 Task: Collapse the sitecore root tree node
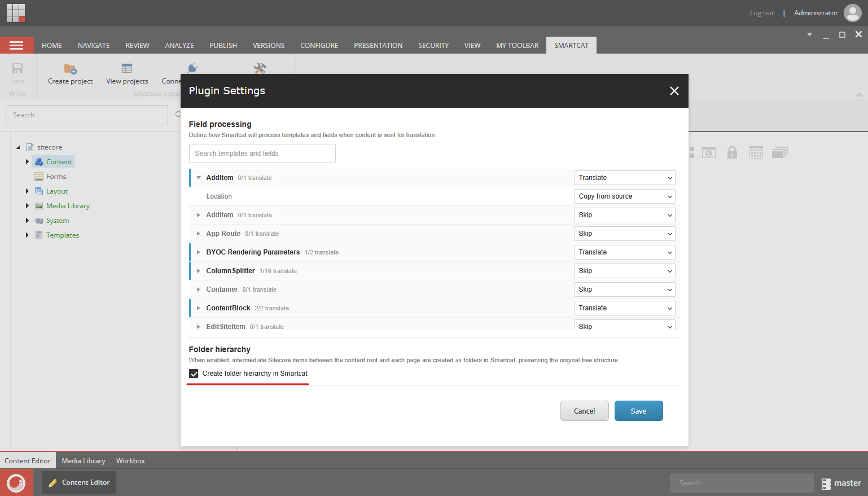click(18, 147)
